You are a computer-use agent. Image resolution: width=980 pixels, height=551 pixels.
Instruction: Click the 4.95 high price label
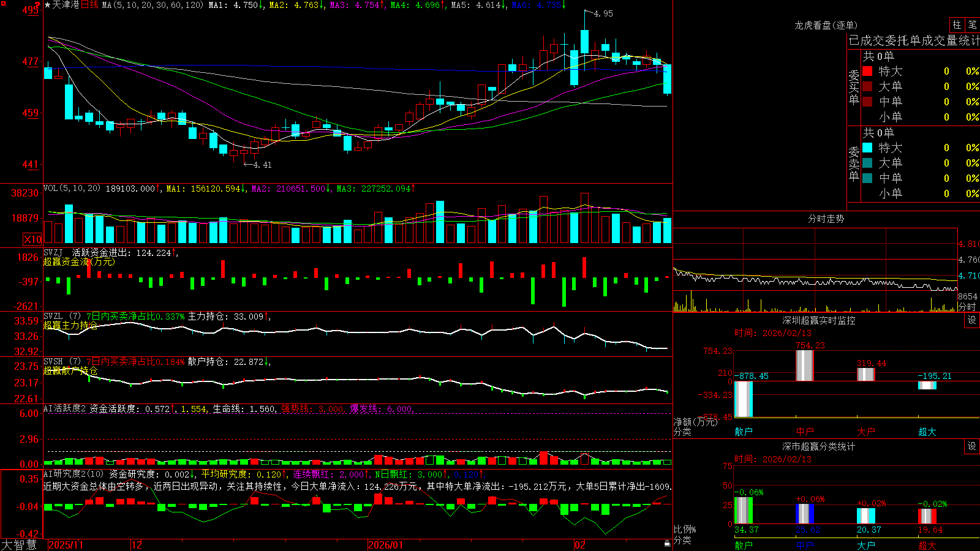point(603,13)
